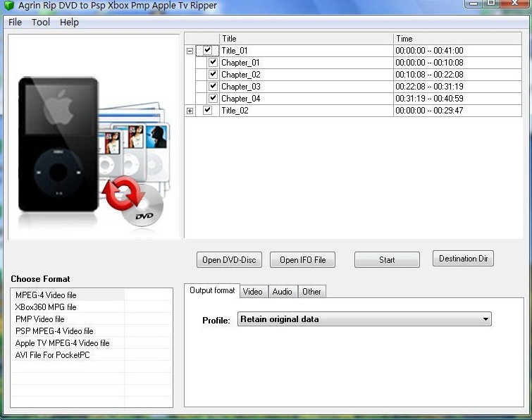Uncheck the Title_02 checkbox
Screen dimensions: 532x420
207,110
